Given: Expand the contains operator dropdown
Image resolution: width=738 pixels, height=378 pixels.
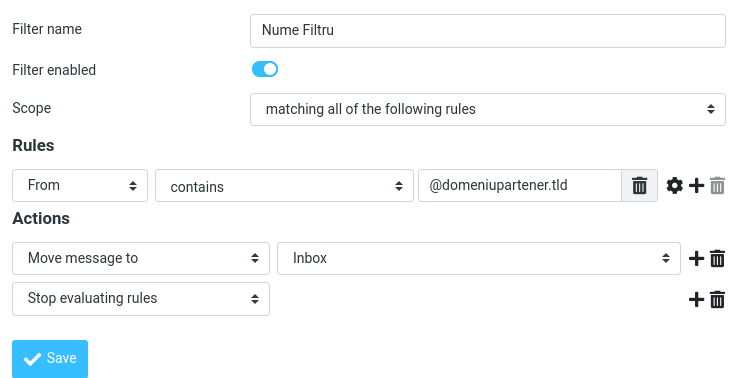Looking at the screenshot, I should point(284,185).
